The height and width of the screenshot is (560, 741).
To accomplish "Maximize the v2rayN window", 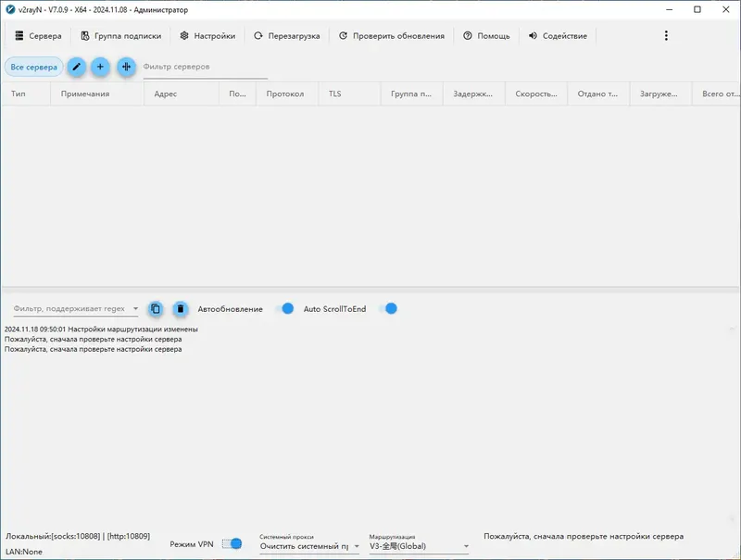I will point(697,9).
